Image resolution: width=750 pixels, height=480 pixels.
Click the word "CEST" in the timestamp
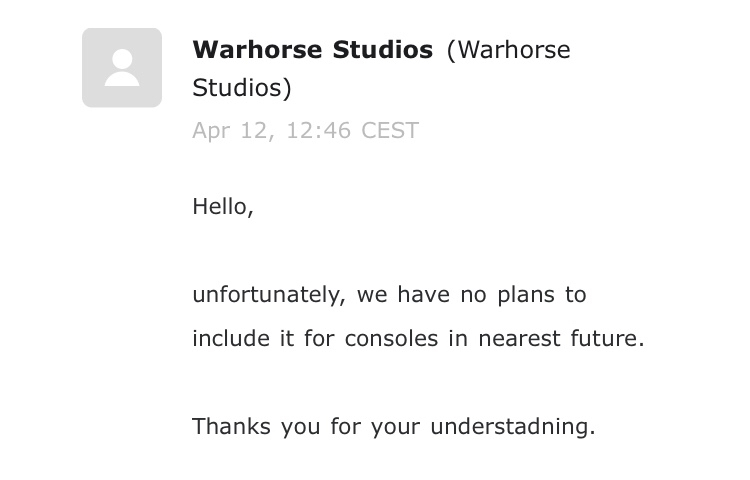point(390,131)
